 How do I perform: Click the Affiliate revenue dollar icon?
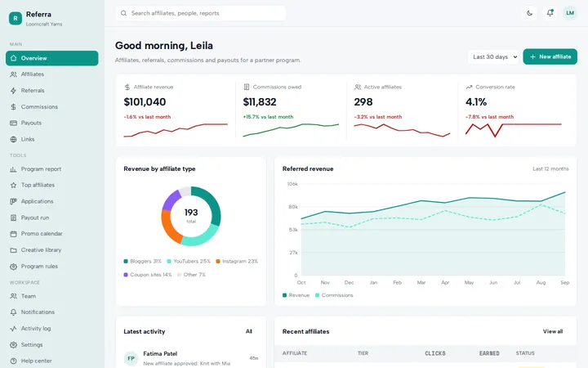coord(127,88)
